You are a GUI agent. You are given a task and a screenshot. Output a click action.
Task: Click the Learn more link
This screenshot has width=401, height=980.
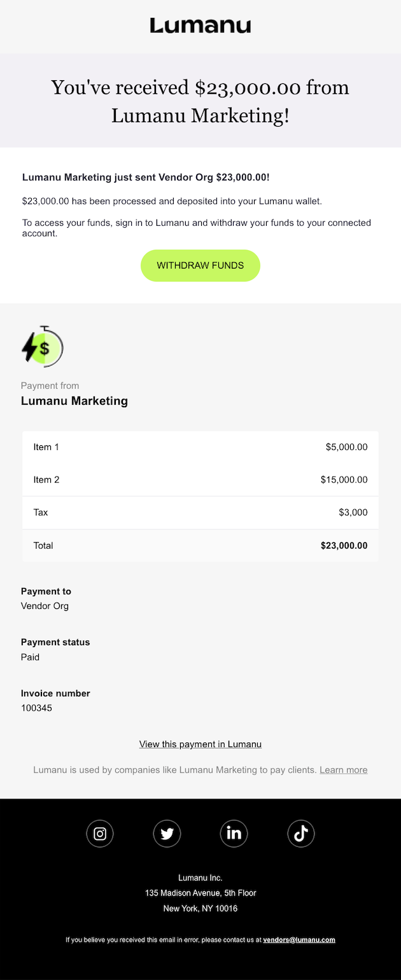pyautogui.click(x=343, y=770)
